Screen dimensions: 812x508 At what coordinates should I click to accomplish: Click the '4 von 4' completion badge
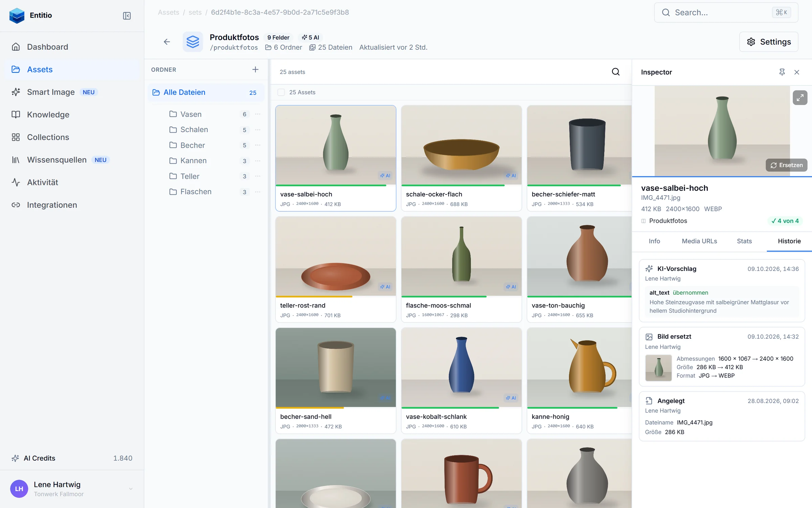click(x=785, y=221)
